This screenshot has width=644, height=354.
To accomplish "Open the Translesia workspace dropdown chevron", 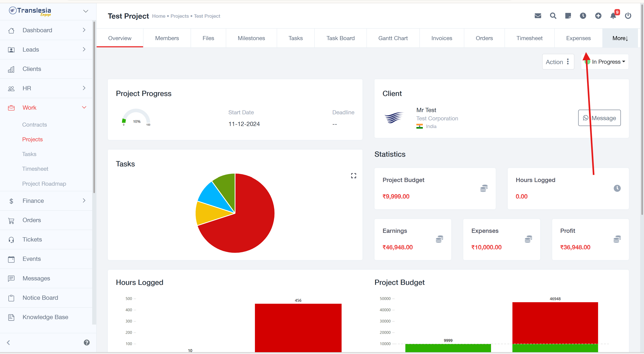I will click(86, 11).
